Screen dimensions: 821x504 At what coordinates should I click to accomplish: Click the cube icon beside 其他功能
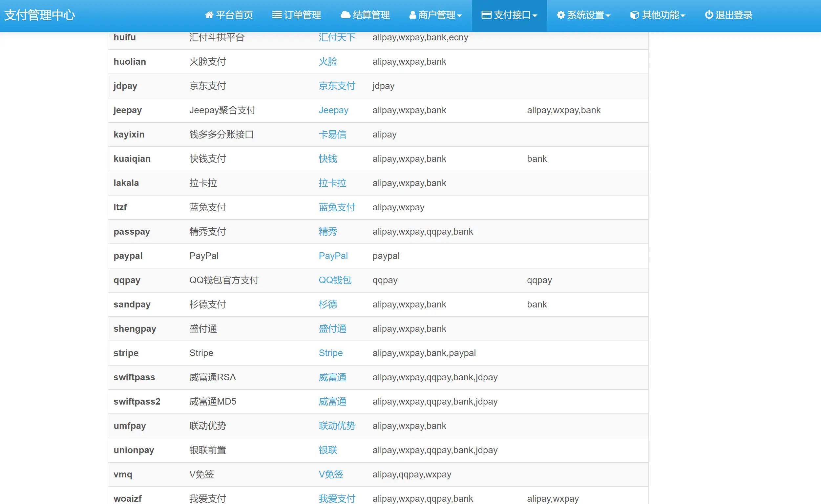pyautogui.click(x=634, y=15)
